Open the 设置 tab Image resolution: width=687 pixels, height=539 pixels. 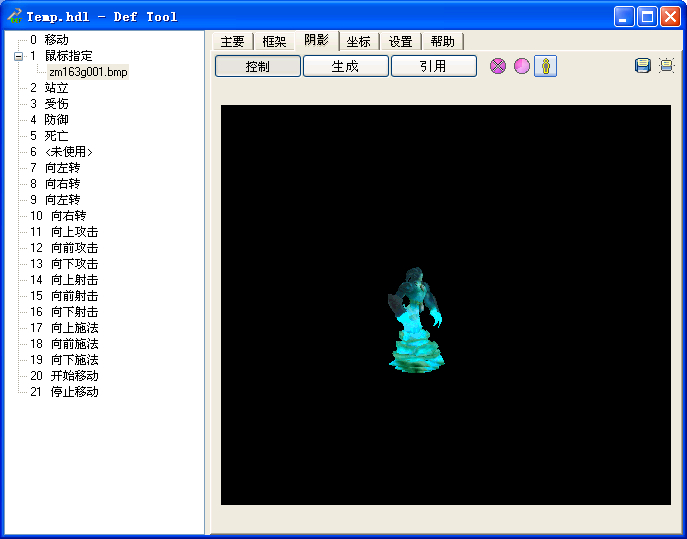(x=400, y=41)
